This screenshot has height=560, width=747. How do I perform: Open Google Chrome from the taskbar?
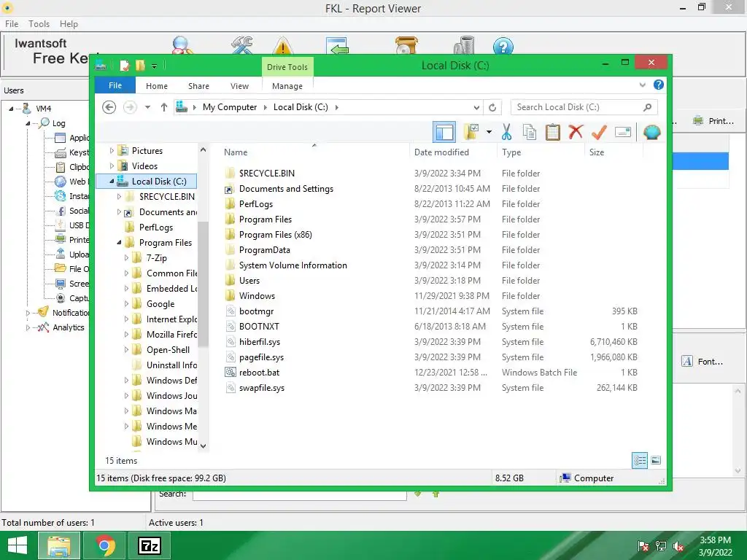tap(105, 545)
